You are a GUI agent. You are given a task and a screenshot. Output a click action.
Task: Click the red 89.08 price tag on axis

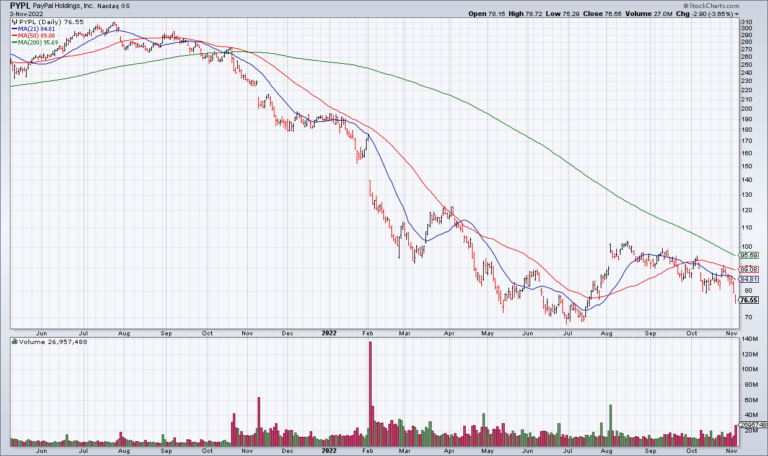748,270
